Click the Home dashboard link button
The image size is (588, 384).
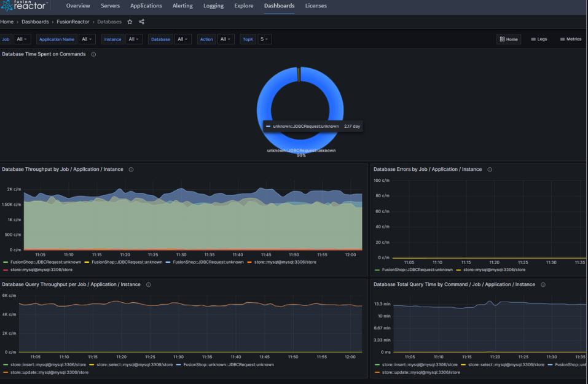click(x=509, y=39)
